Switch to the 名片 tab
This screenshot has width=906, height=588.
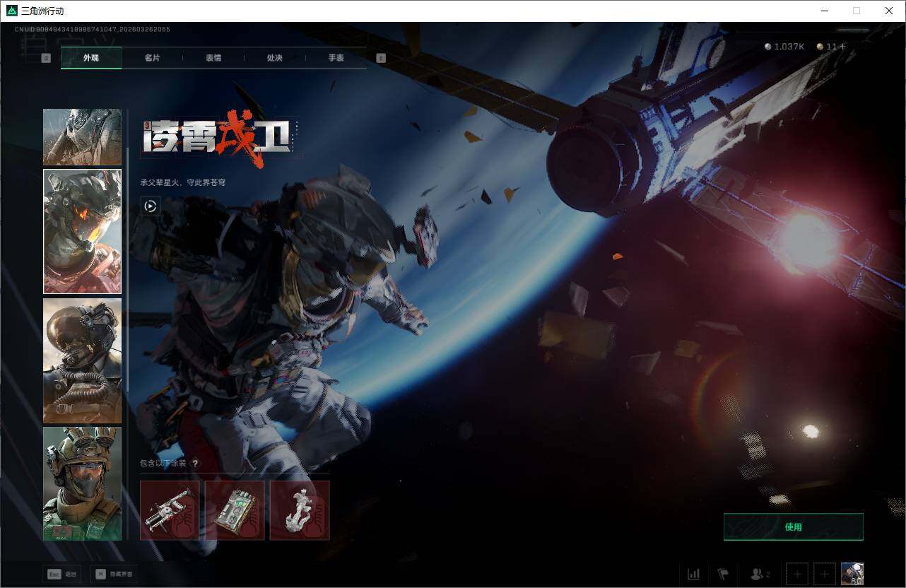coord(152,58)
